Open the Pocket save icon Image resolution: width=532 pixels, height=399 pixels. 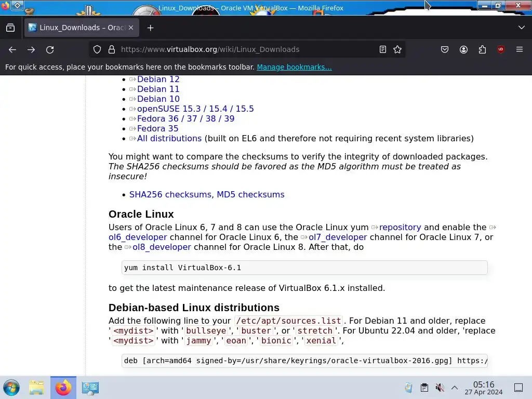tap(445, 49)
